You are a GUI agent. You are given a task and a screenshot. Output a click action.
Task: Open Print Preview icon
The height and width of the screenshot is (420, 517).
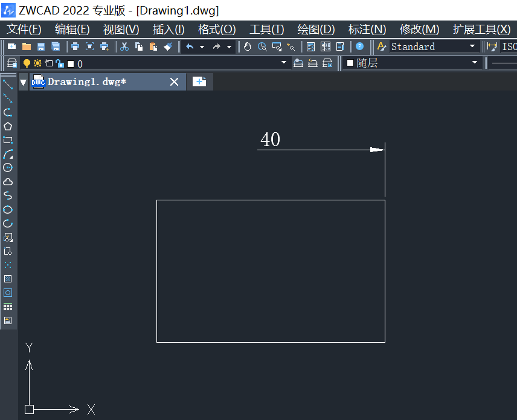89,47
